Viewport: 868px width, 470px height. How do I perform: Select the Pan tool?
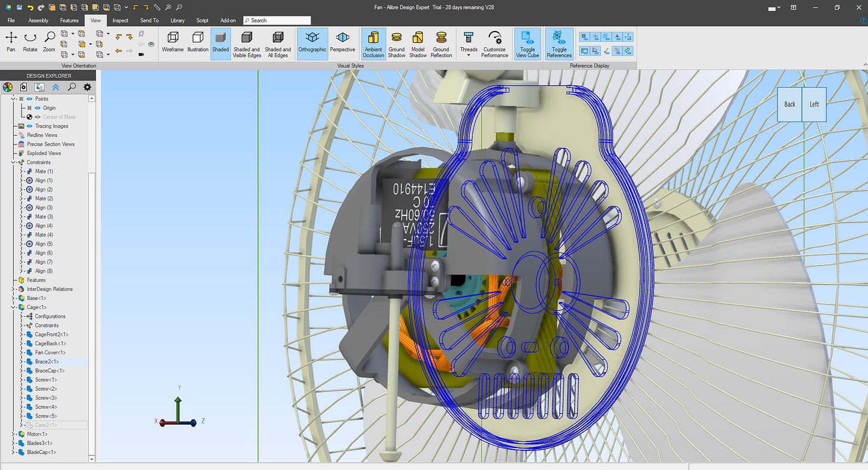(x=11, y=42)
